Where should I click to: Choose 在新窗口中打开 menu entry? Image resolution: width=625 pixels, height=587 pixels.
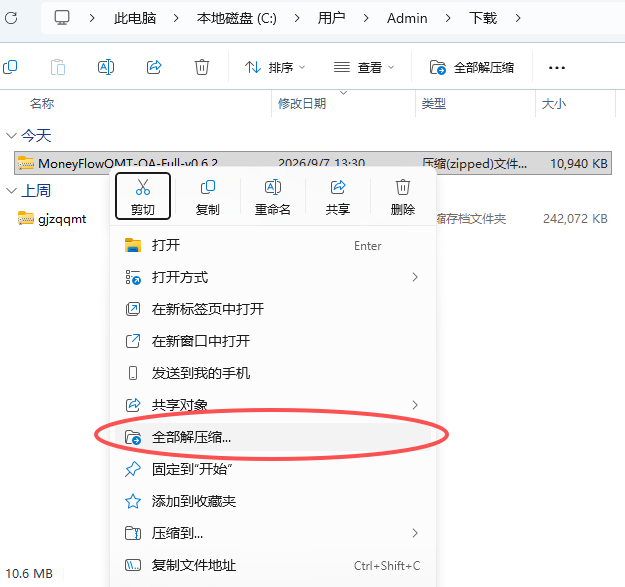pyautogui.click(x=273, y=341)
